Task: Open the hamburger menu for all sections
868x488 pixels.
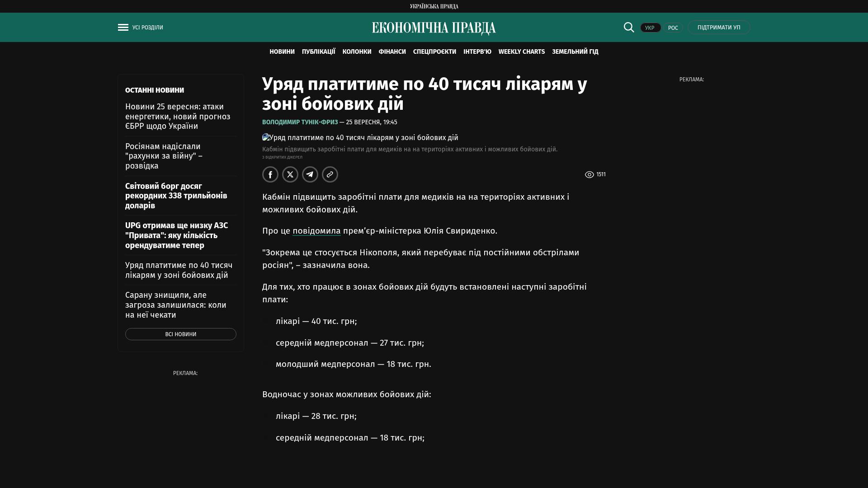Action: point(123,28)
